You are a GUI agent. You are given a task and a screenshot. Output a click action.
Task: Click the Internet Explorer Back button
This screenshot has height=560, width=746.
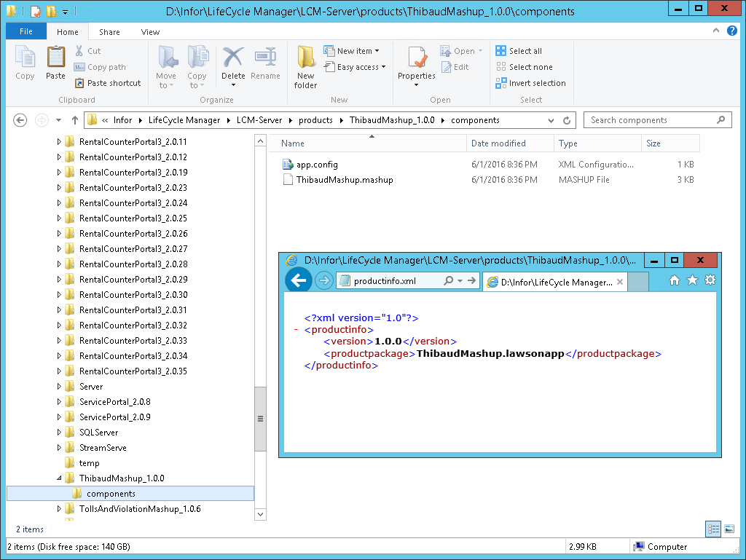pos(298,280)
